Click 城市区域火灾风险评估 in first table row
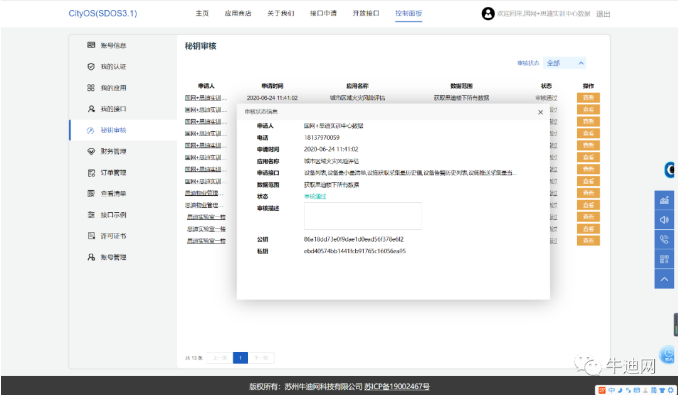Viewport: 680px width, 395px height. (x=357, y=98)
